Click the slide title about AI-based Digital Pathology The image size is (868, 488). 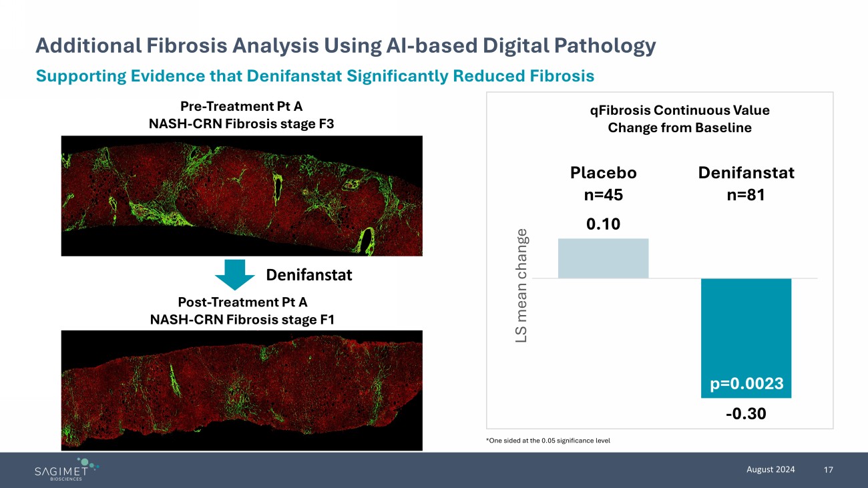coord(345,45)
